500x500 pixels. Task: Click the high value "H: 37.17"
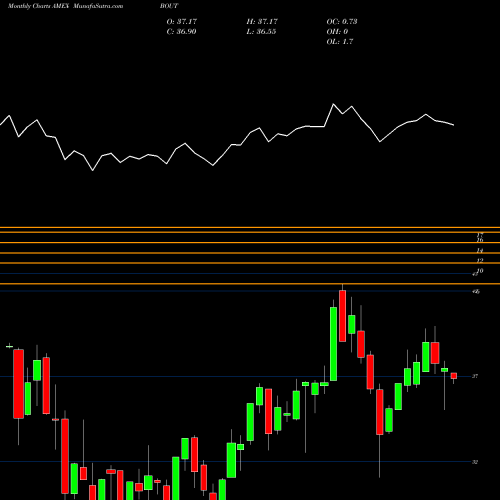pyautogui.click(x=262, y=21)
